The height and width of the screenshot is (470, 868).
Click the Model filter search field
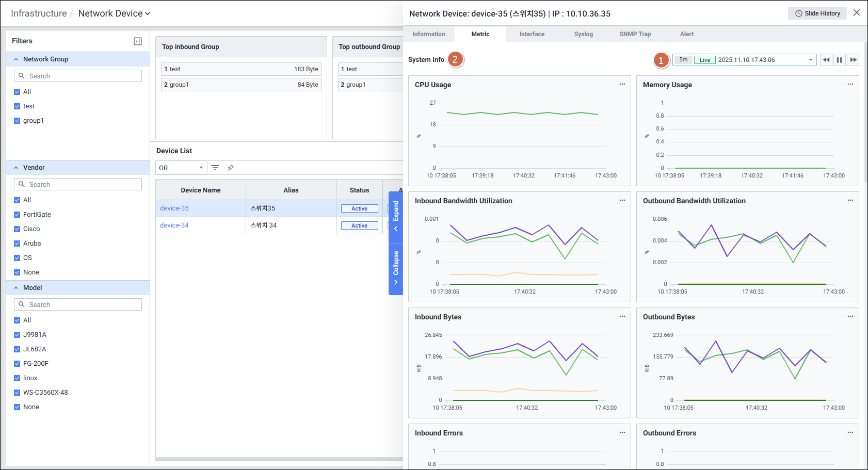(x=78, y=304)
